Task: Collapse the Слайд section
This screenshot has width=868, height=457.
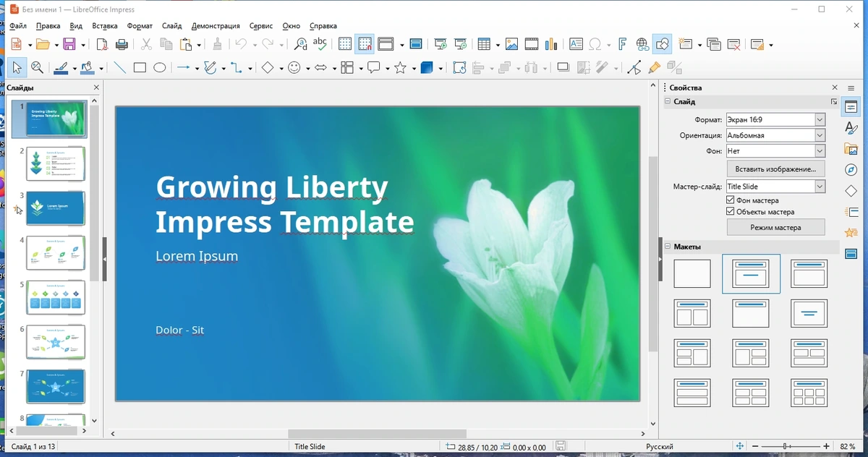Action: click(x=669, y=102)
